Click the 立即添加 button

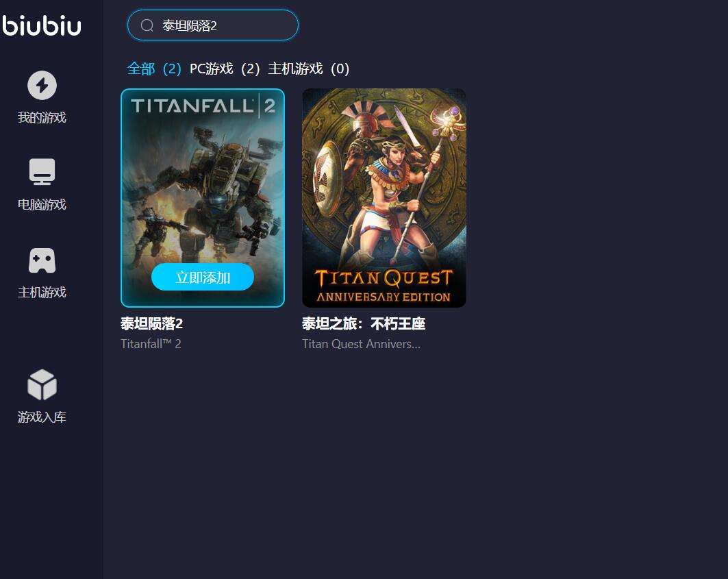tap(203, 277)
